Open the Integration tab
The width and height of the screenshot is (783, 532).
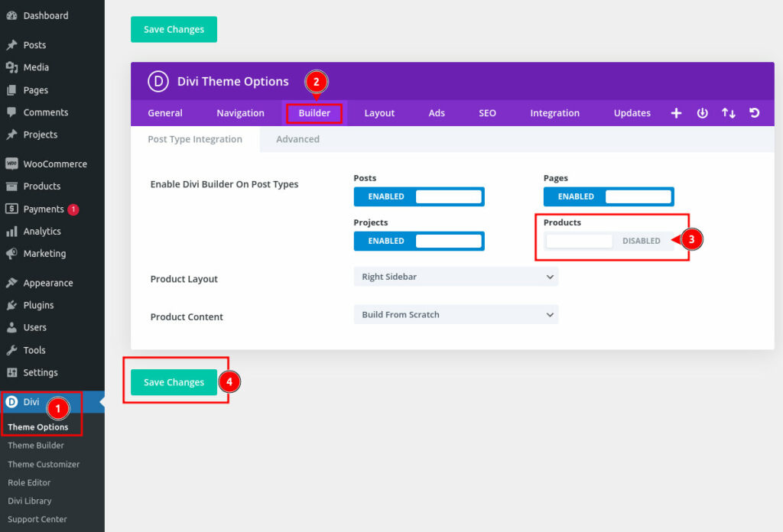click(555, 113)
